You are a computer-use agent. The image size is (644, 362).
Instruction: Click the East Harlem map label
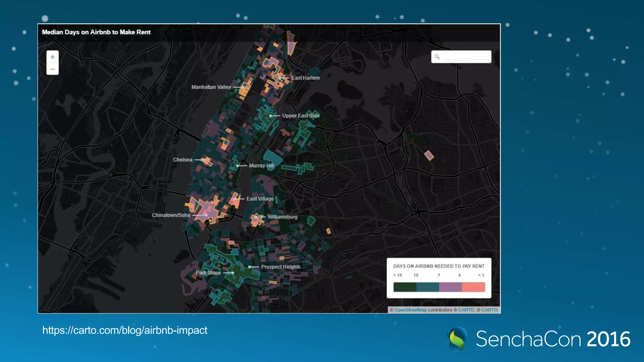click(305, 78)
